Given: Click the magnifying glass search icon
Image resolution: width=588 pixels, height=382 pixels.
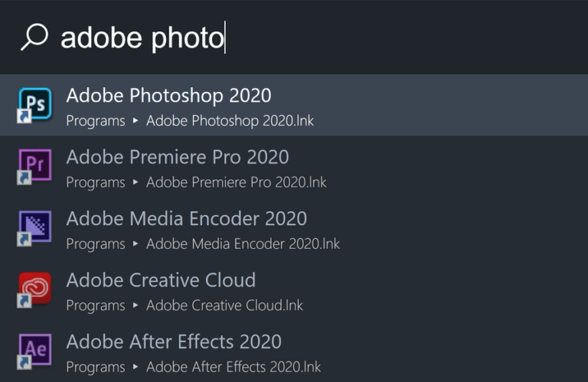Looking at the screenshot, I should (34, 37).
